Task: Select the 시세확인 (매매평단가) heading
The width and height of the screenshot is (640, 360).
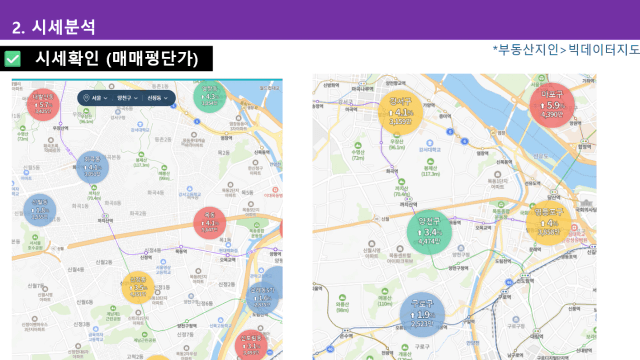Action: [117, 58]
